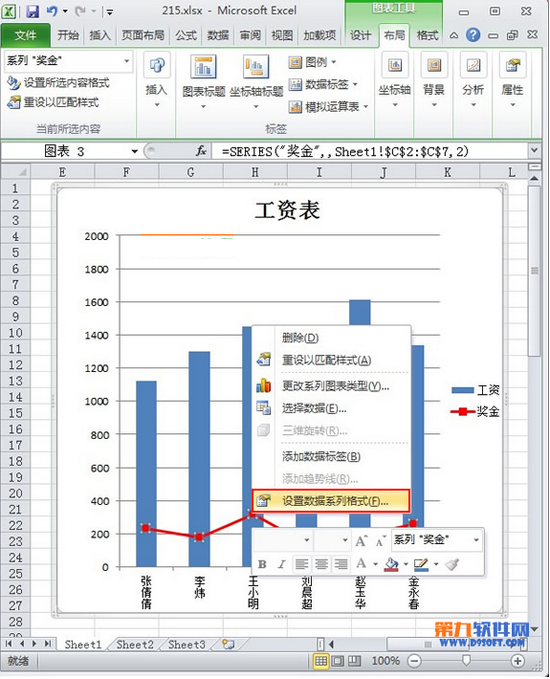This screenshot has height=679, width=550.
Task: Open the Excel Help question mark icon
Action: point(473,35)
